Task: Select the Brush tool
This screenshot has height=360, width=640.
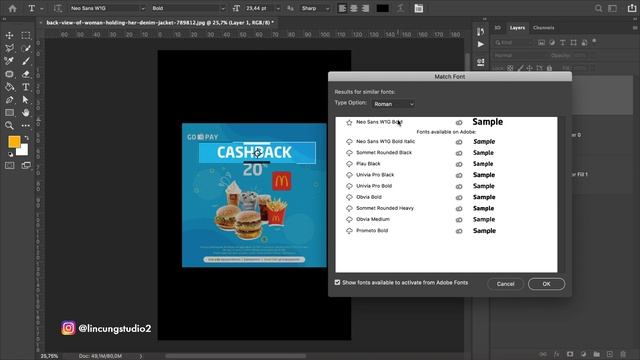Action: 26,61
